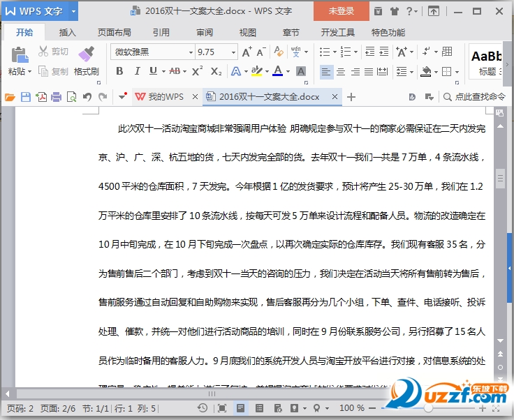Select page layout view in status bar

point(240,408)
